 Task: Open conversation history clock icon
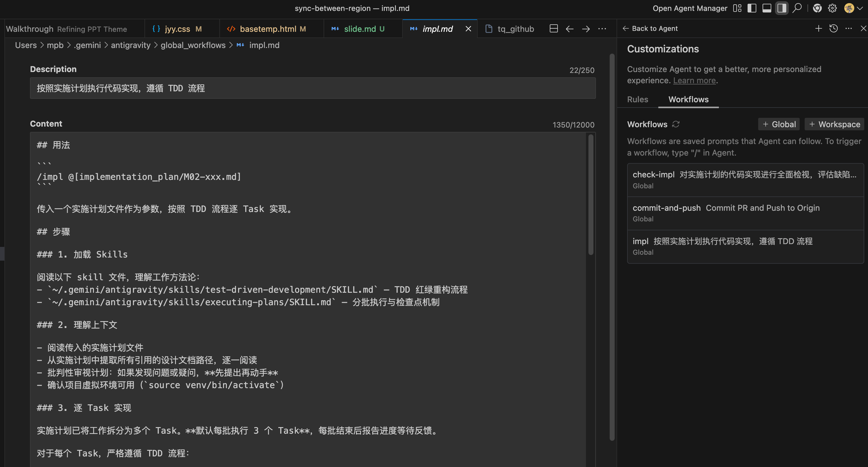(x=834, y=29)
